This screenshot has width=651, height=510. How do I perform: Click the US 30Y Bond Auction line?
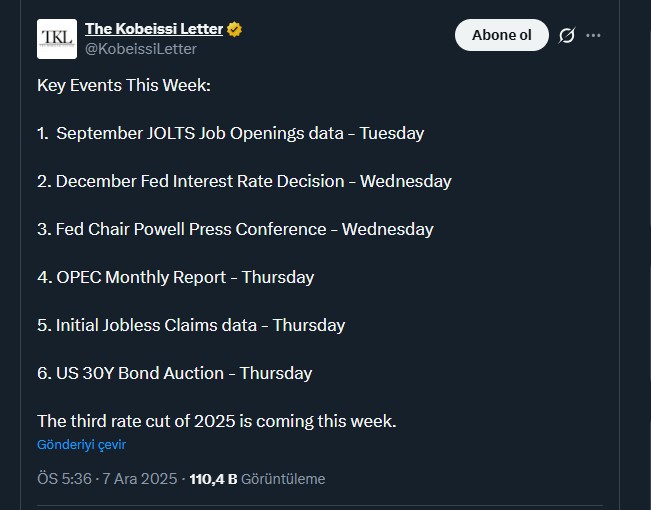coord(175,373)
